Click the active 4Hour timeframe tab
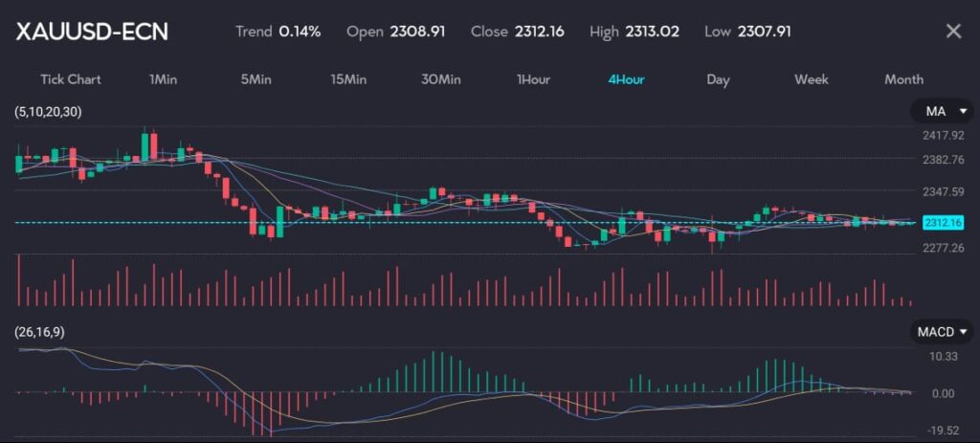Viewport: 980px width, 443px height. click(626, 79)
